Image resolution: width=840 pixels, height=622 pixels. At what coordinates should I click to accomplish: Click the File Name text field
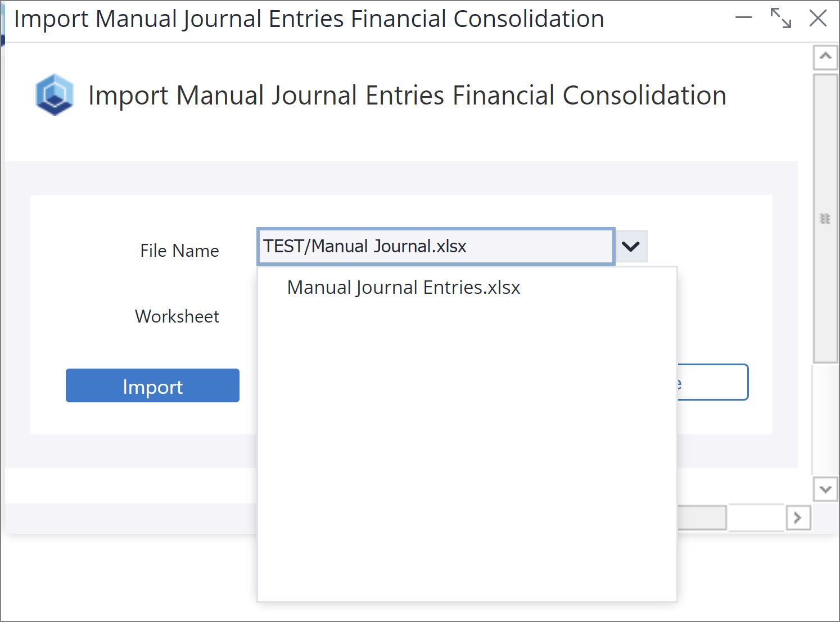point(436,246)
